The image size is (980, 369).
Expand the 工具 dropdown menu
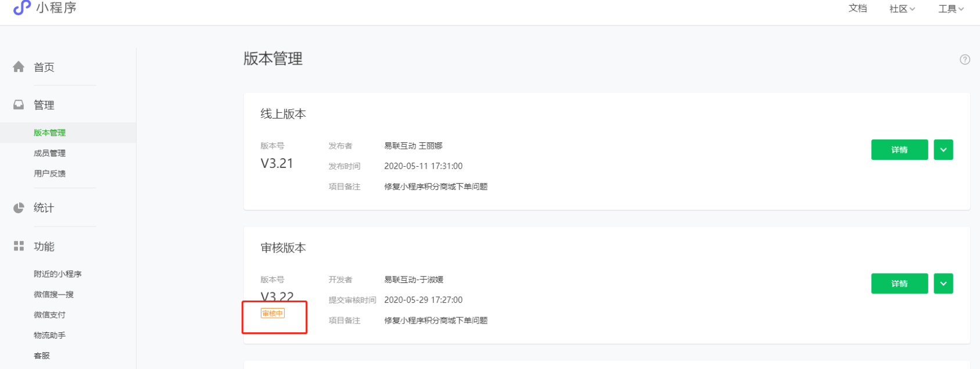point(951,9)
